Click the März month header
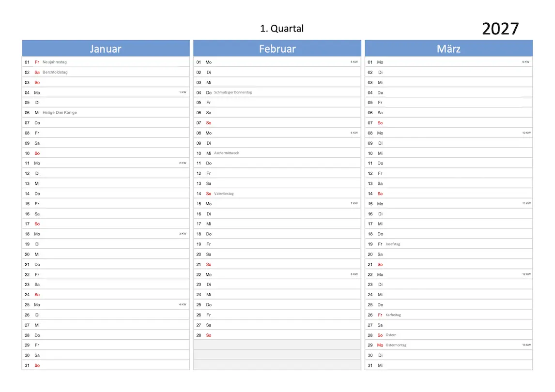 pyautogui.click(x=448, y=49)
